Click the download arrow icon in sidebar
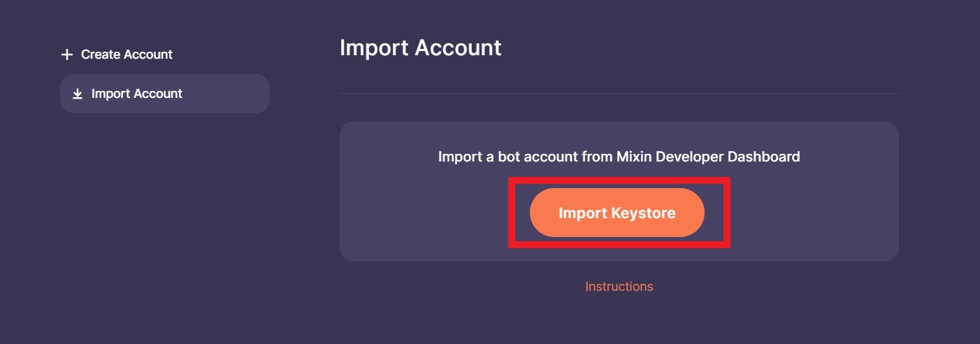Image resolution: width=980 pixels, height=344 pixels. click(78, 94)
